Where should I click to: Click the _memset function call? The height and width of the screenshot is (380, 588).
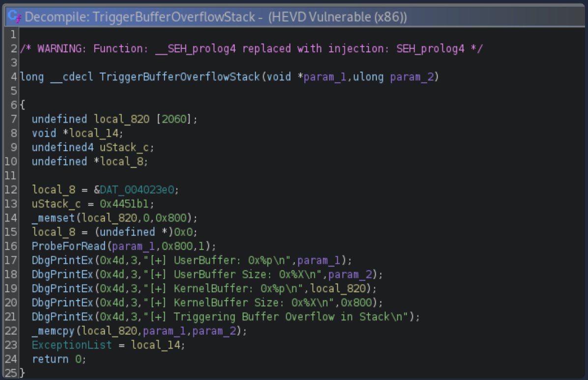coord(54,218)
